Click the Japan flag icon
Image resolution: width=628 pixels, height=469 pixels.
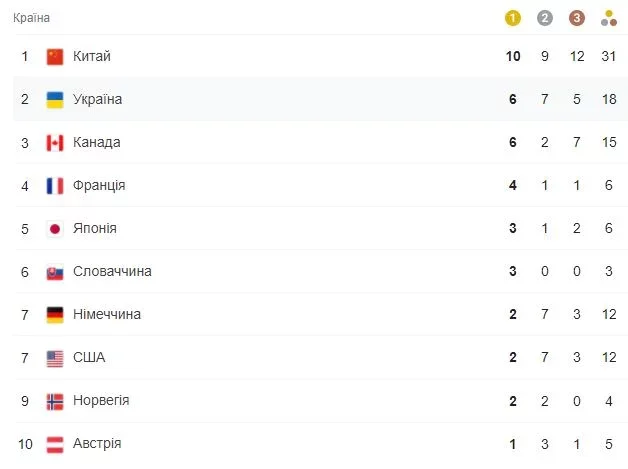55,229
